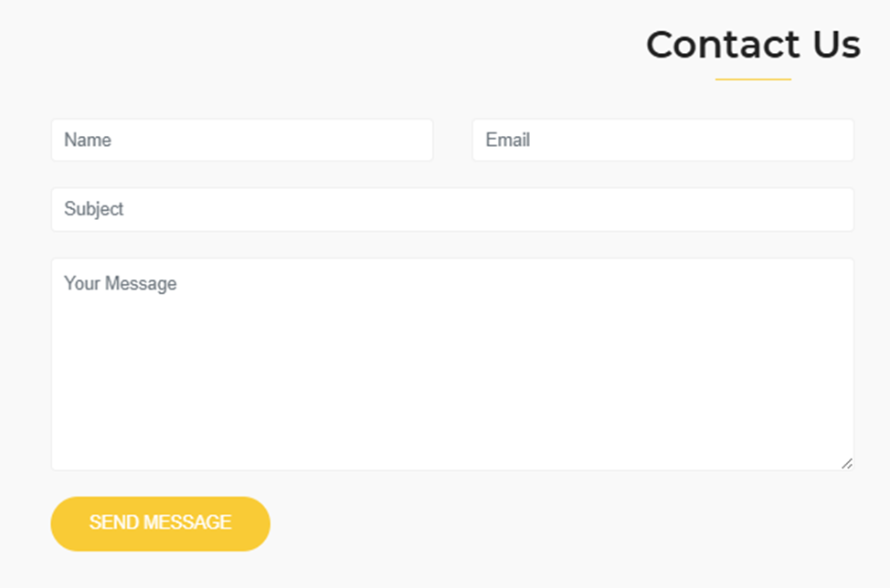Activate the email address box
Image resolution: width=890 pixels, height=588 pixels.
pyautogui.click(x=662, y=140)
